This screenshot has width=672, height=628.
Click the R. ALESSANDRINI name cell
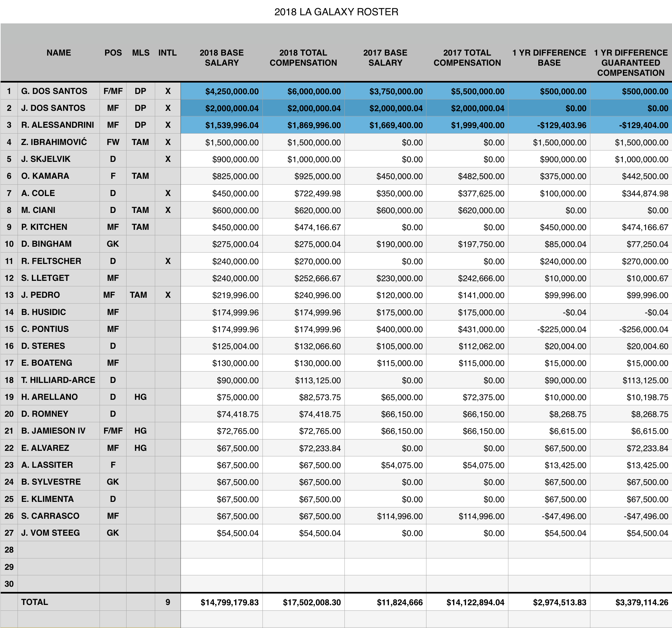coord(59,125)
